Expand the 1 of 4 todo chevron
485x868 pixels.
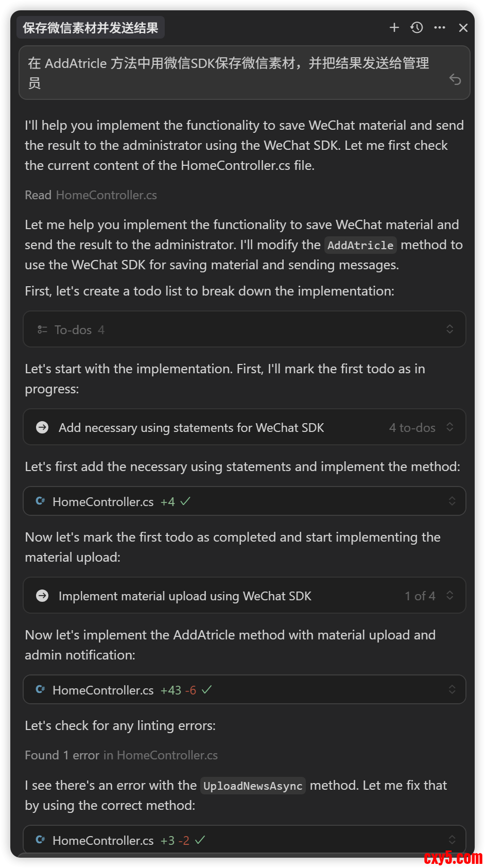(x=449, y=595)
